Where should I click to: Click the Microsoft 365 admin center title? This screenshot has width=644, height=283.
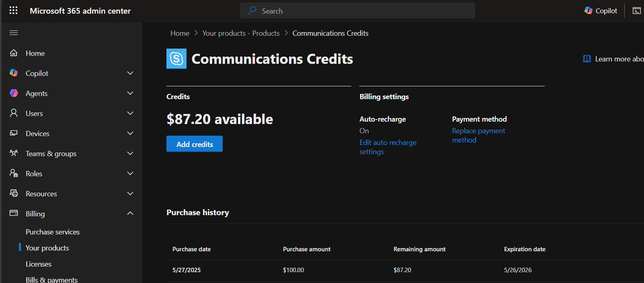tap(80, 11)
